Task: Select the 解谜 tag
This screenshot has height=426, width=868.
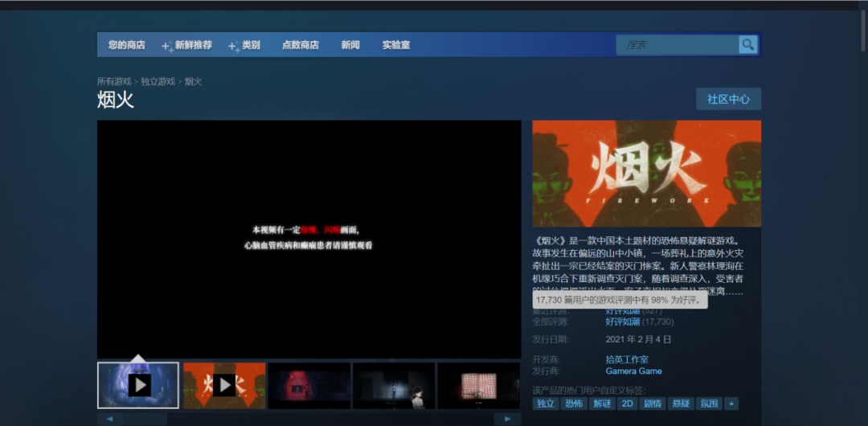Action: (x=602, y=403)
